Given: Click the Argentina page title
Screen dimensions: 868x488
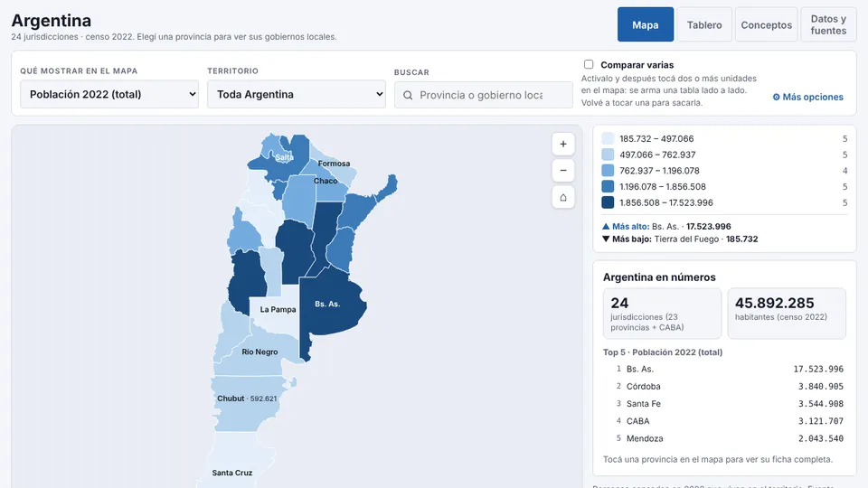Looking at the screenshot, I should tap(52, 21).
